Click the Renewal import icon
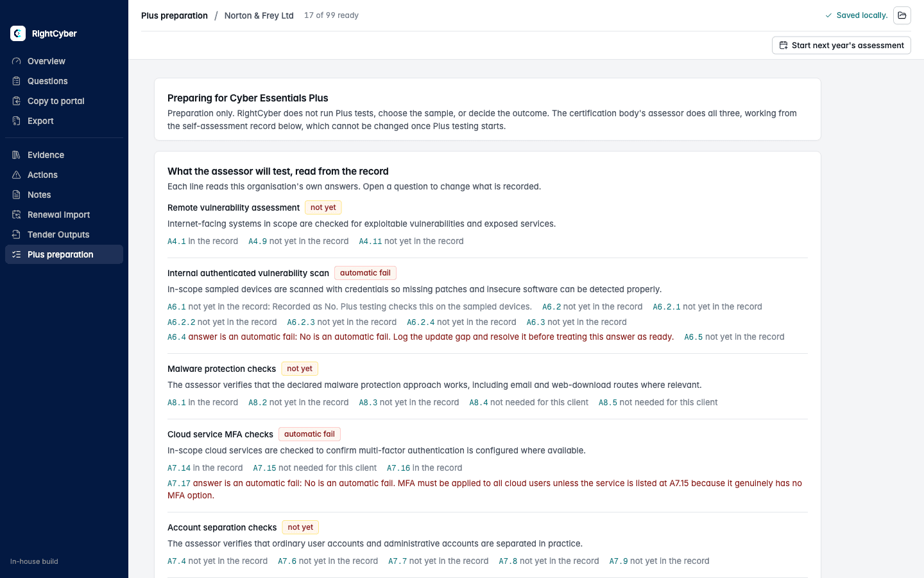The height and width of the screenshot is (578, 924). [17, 215]
